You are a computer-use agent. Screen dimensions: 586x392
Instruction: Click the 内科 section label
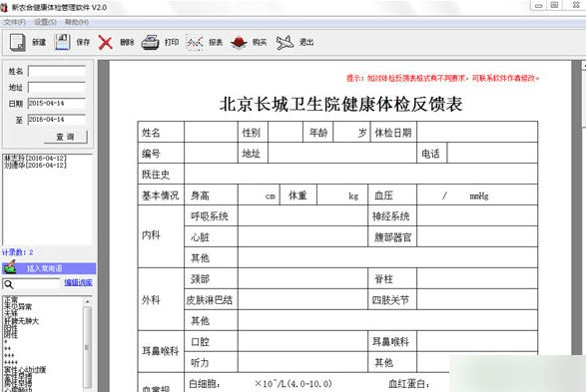pos(151,234)
